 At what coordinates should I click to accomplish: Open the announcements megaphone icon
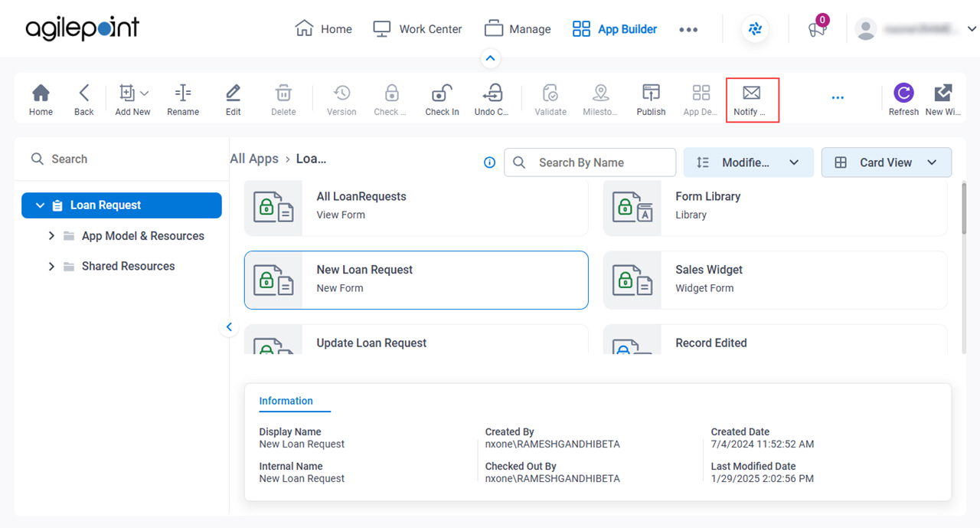click(x=818, y=28)
